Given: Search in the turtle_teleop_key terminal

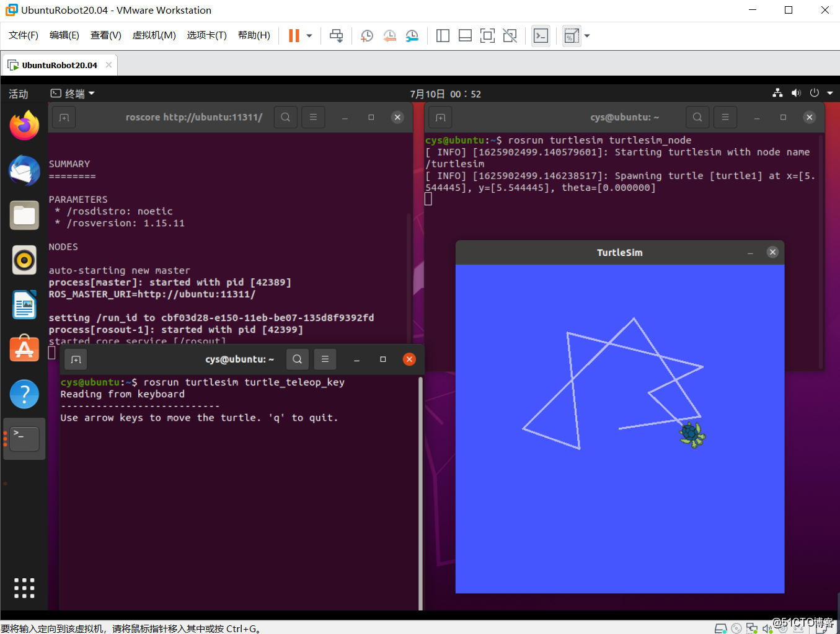Looking at the screenshot, I should tap(298, 359).
